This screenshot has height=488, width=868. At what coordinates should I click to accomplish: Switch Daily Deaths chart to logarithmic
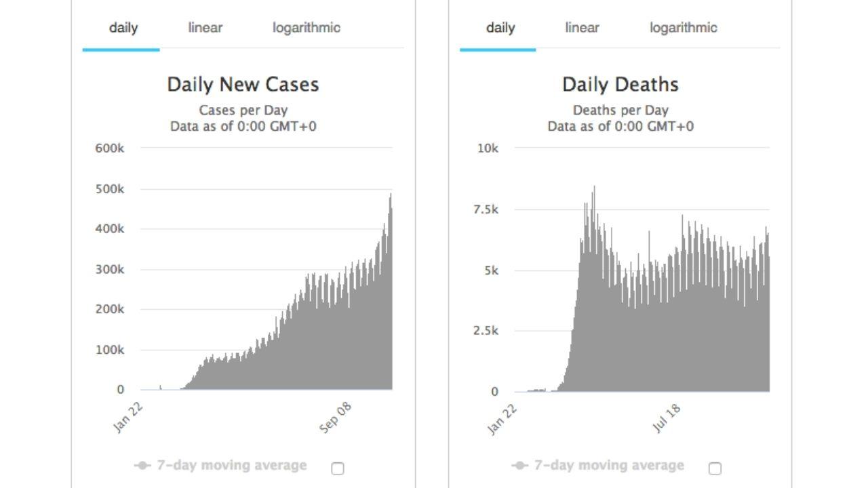[x=683, y=28]
